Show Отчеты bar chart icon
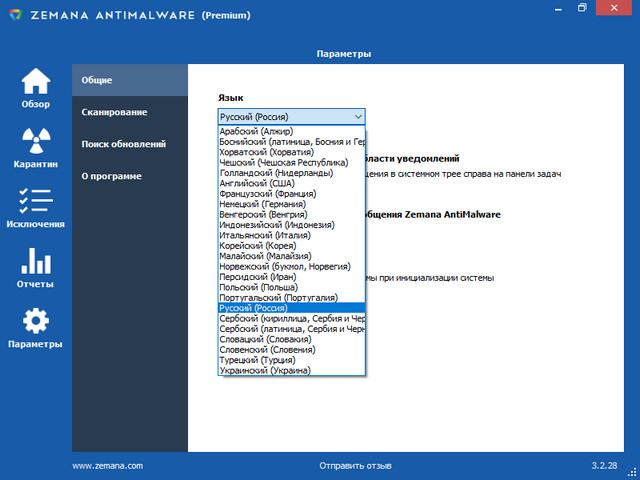Screen dimensions: 640x480 36,261
